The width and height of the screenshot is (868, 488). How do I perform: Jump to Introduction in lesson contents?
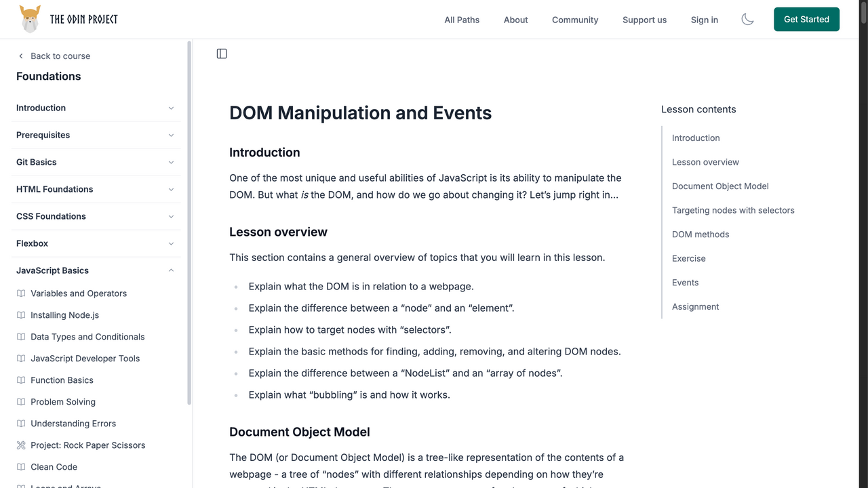[696, 138]
